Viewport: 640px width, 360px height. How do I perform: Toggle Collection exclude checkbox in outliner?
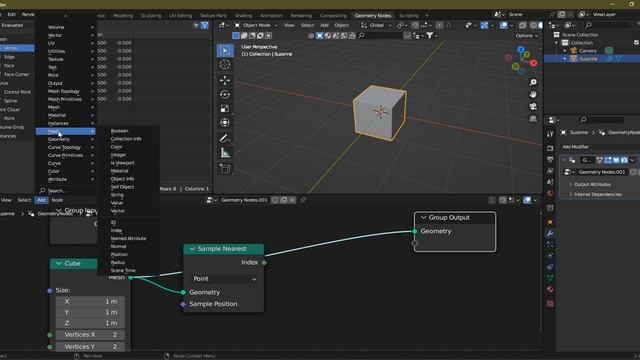tap(636, 42)
